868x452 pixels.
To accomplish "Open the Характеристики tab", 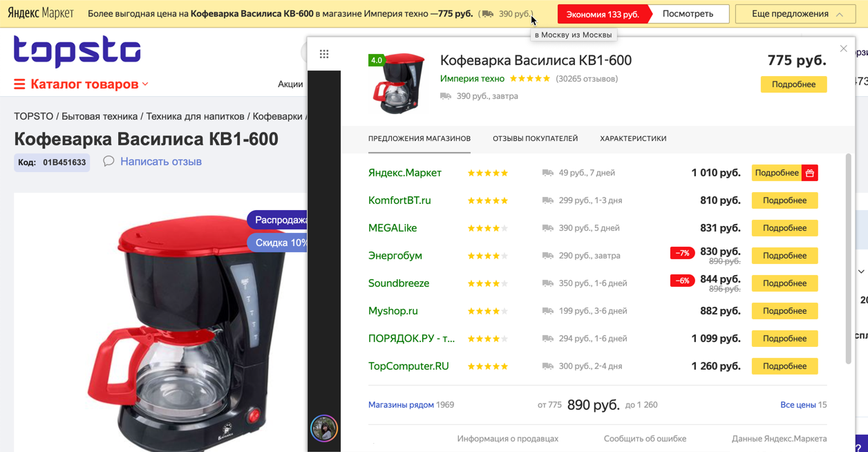I will (x=633, y=138).
